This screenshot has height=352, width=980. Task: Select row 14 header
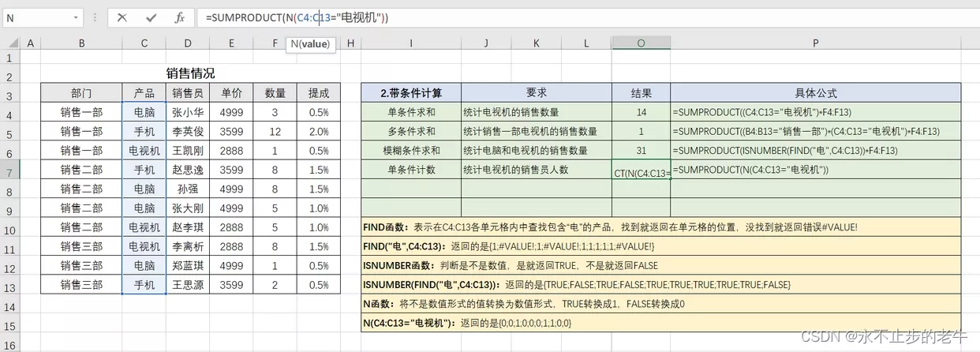(x=9, y=305)
